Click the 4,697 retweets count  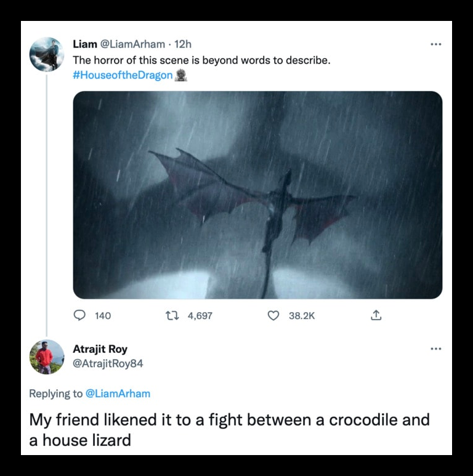tap(200, 316)
